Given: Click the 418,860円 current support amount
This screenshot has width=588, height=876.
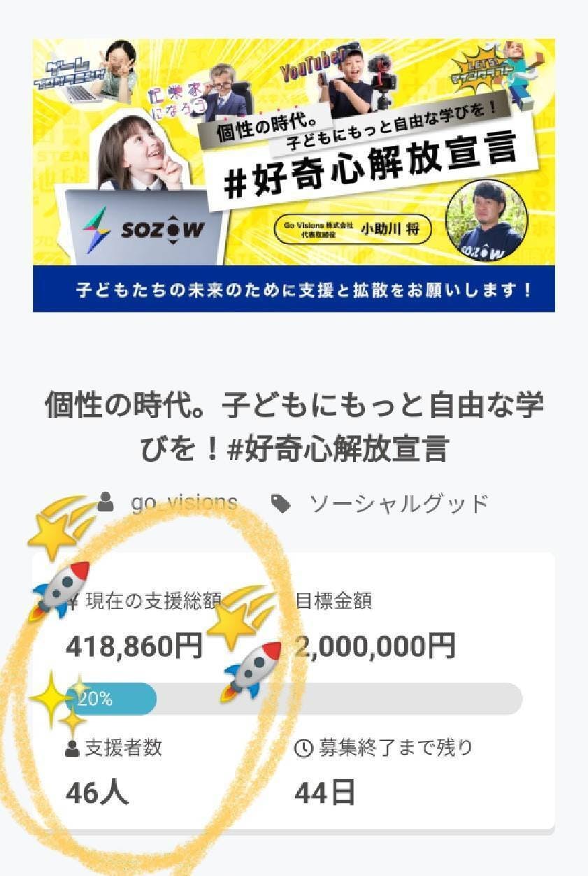Looking at the screenshot, I should click(x=134, y=646).
